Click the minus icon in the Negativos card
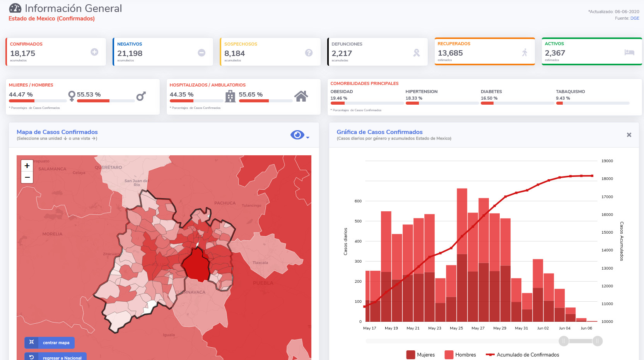644x360 pixels. tap(202, 53)
